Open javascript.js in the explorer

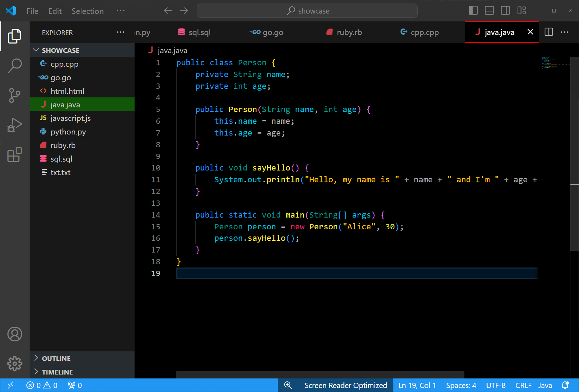click(x=82, y=118)
